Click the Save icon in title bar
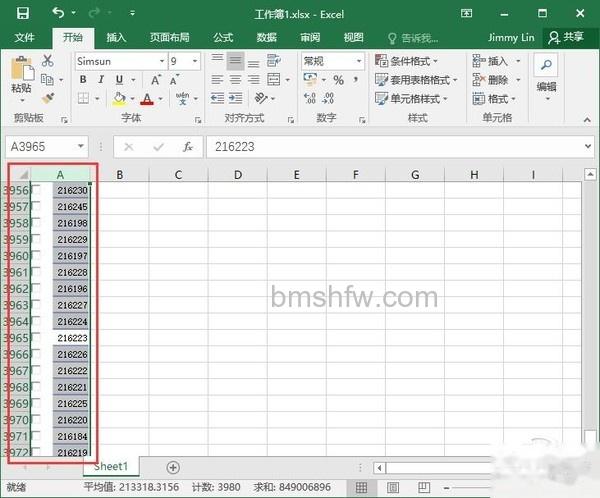This screenshot has width=600, height=498. click(23, 13)
